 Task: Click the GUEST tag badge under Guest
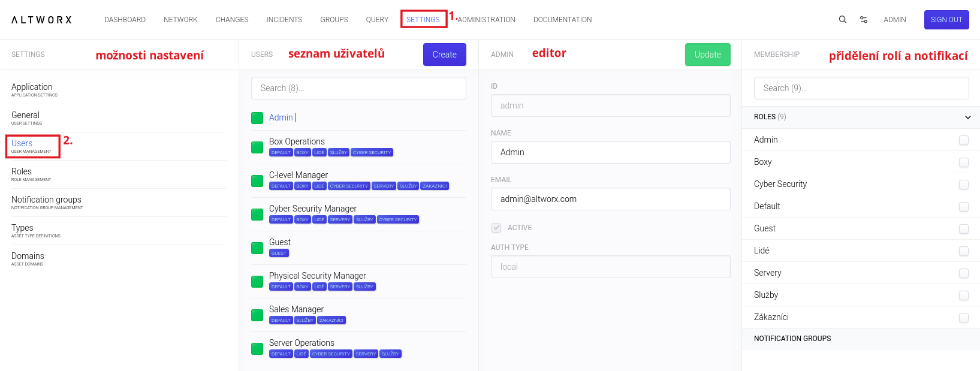pos(279,254)
